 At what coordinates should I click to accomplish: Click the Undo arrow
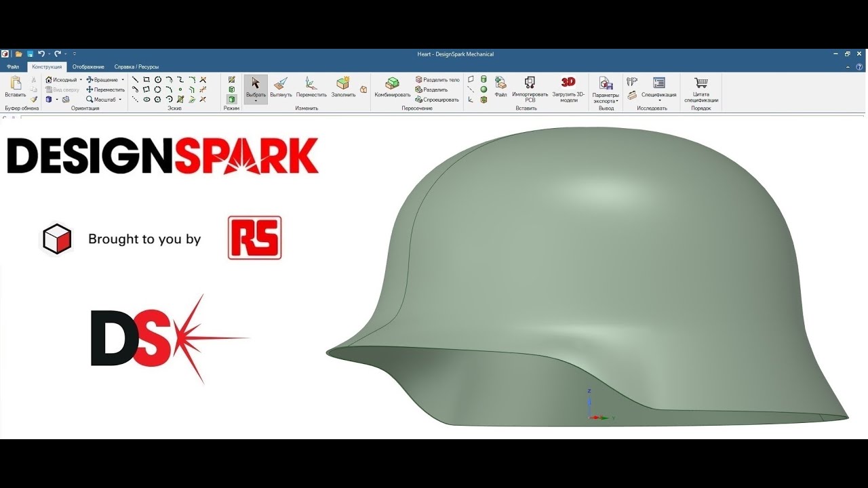click(41, 54)
